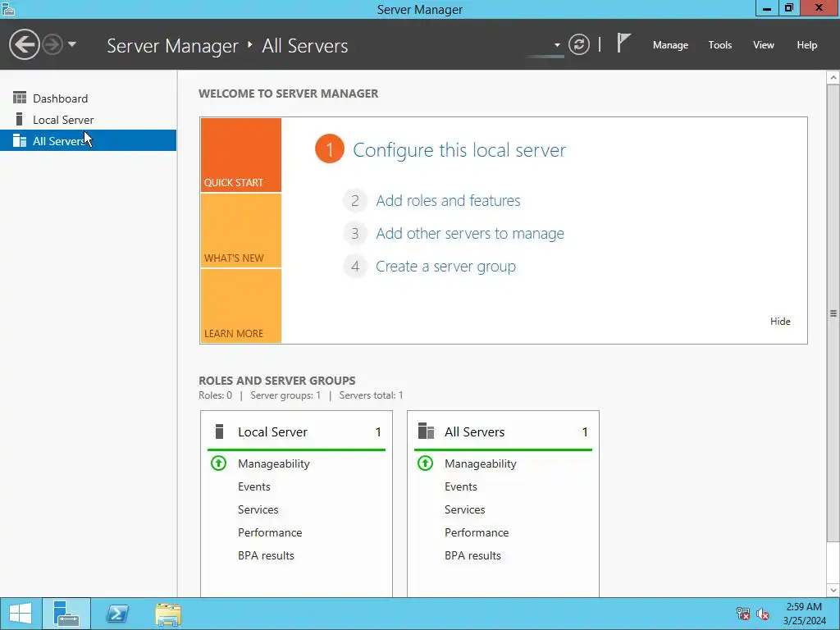Click the All Servers sidebar icon

tap(20, 140)
